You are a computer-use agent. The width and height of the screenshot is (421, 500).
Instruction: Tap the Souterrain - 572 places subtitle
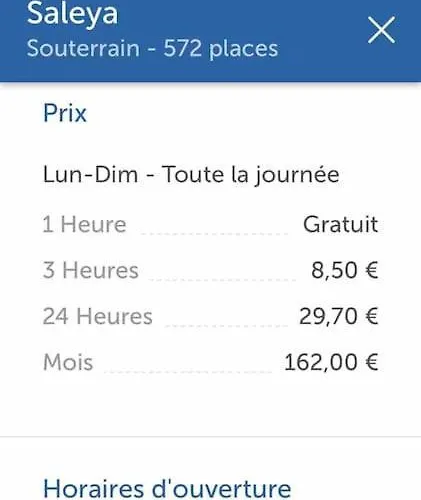pyautogui.click(x=152, y=49)
